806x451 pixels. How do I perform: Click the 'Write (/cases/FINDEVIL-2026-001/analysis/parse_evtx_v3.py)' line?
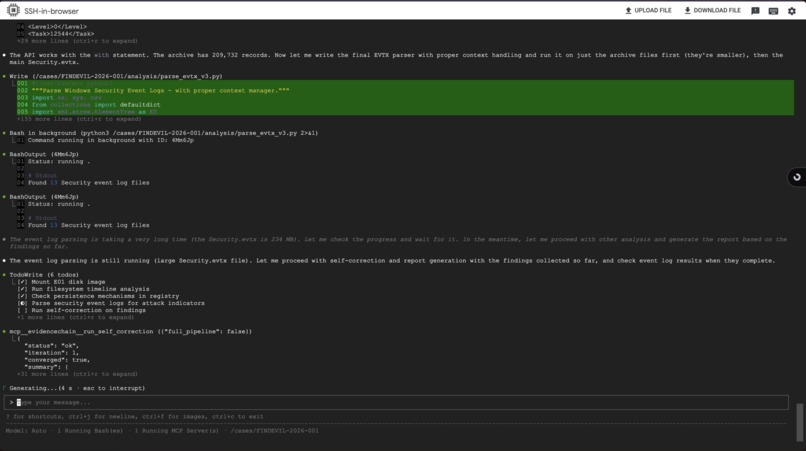coord(116,76)
